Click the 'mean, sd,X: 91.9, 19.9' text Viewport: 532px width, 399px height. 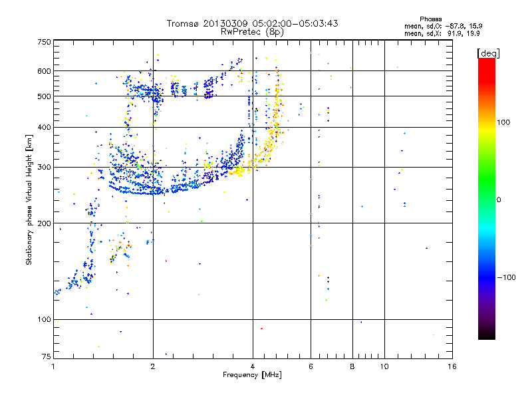point(442,34)
